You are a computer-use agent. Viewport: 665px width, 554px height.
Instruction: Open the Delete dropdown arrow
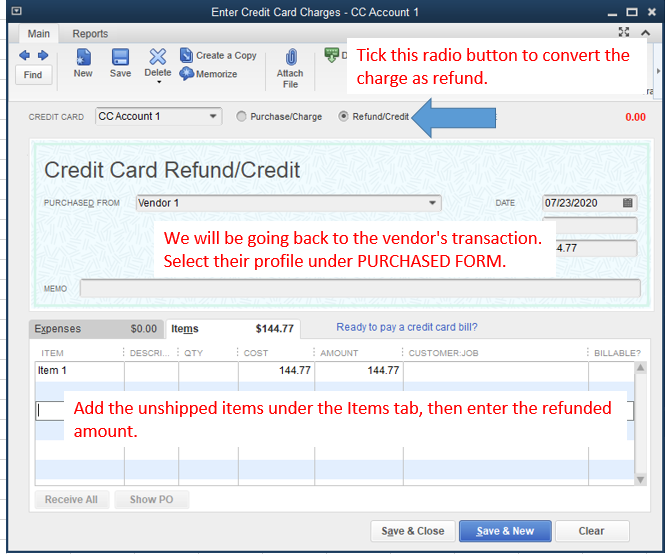(x=159, y=82)
